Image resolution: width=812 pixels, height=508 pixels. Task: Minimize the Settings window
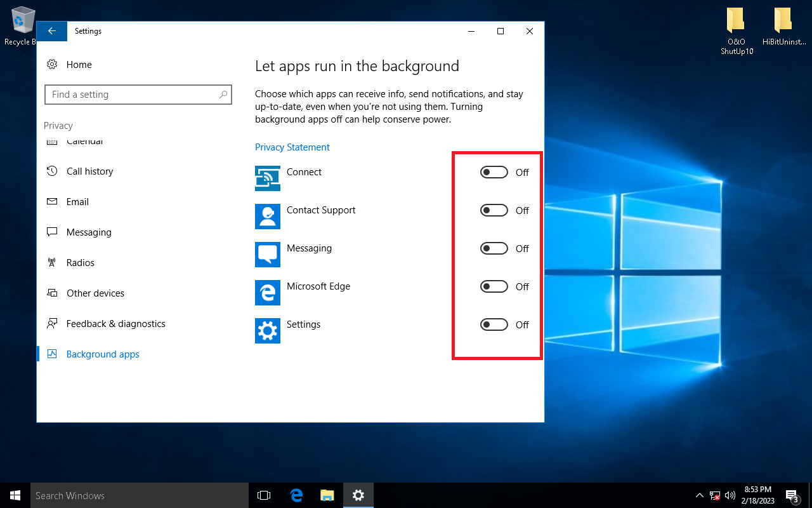pos(471,31)
